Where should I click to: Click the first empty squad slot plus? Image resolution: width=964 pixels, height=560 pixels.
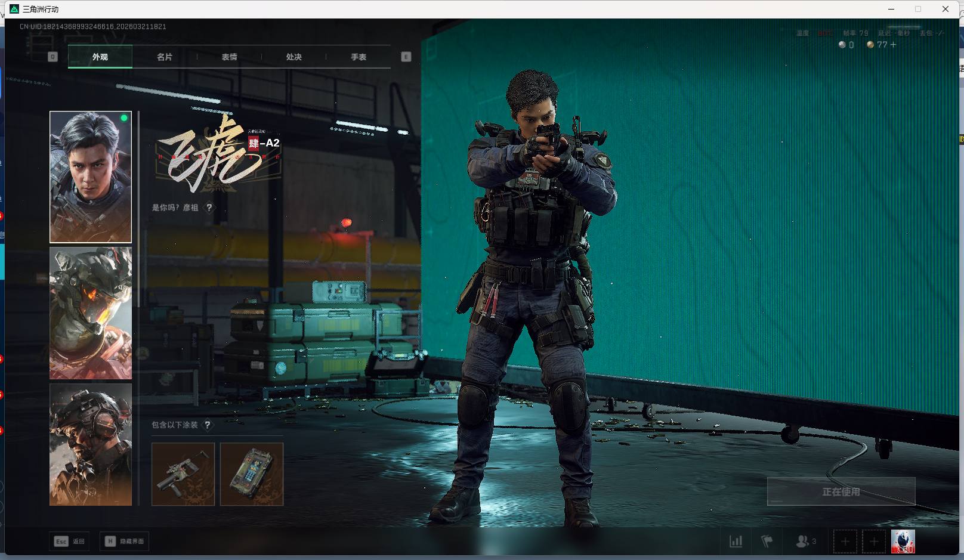(x=845, y=542)
